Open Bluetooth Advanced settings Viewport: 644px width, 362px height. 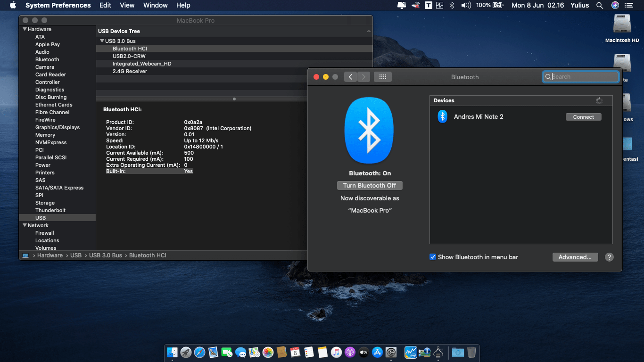(575, 257)
